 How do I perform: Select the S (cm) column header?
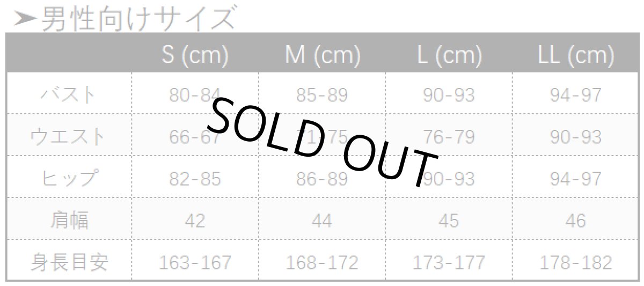pyautogui.click(x=195, y=55)
